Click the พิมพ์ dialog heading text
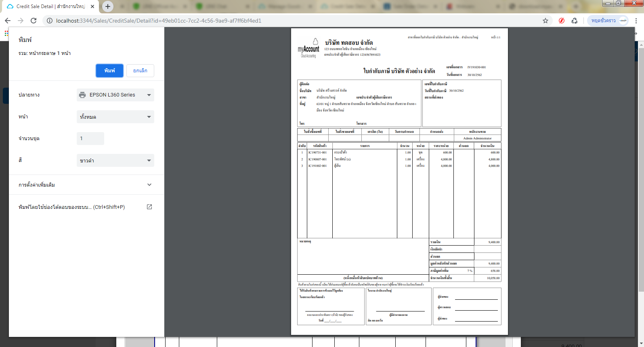 (x=25, y=40)
